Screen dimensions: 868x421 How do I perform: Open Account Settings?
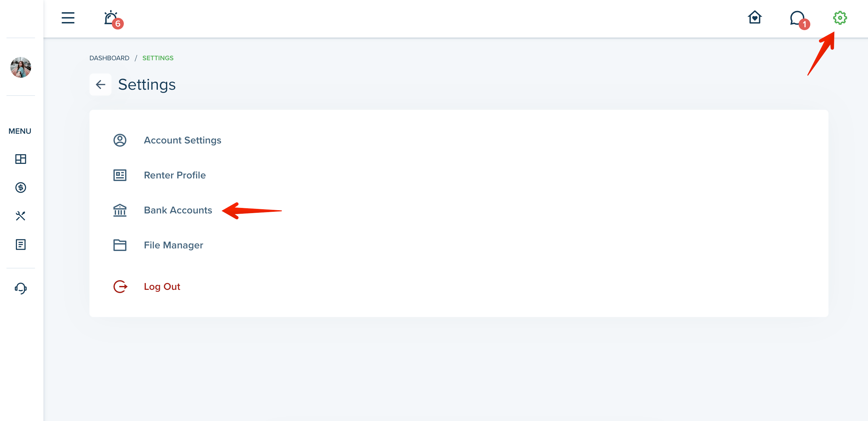[182, 140]
